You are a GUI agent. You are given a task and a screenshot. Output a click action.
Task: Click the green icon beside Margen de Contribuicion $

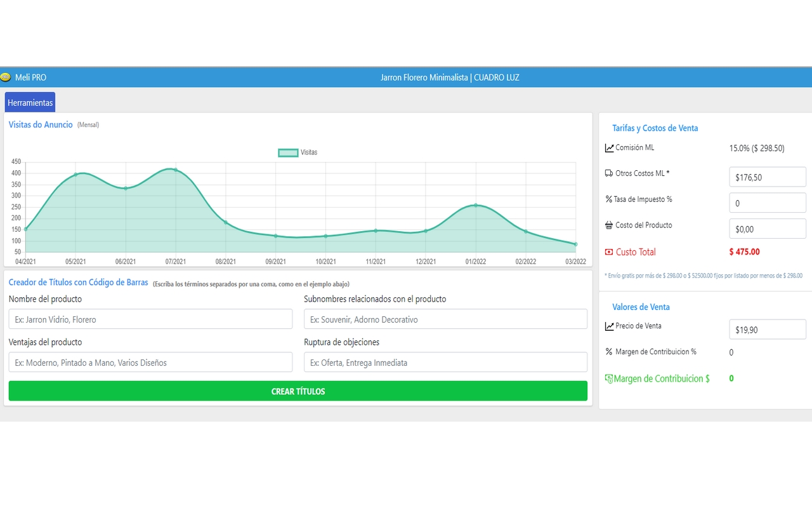pyautogui.click(x=609, y=378)
